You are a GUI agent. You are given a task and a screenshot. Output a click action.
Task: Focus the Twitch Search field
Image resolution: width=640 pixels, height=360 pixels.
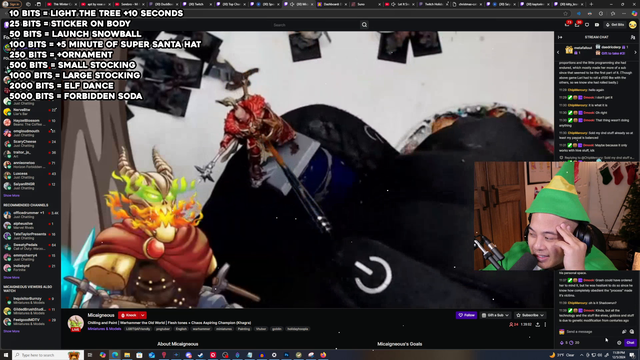pyautogui.click(x=316, y=25)
